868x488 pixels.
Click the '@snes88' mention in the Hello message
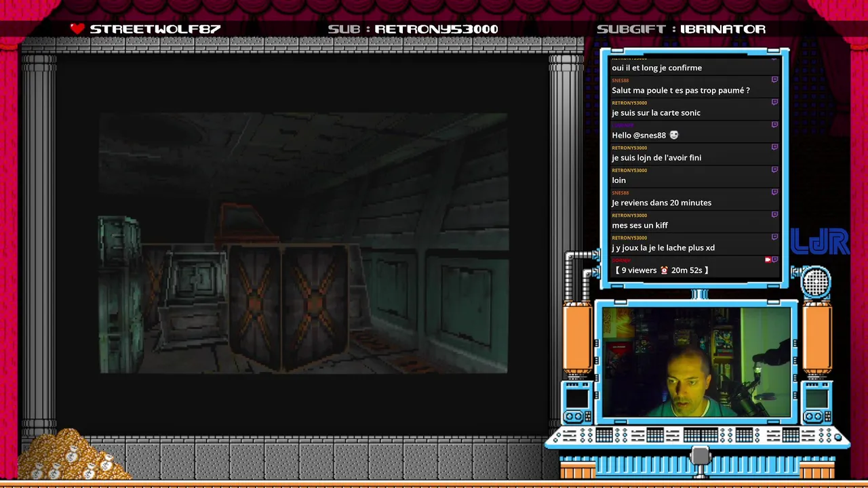[650, 135]
